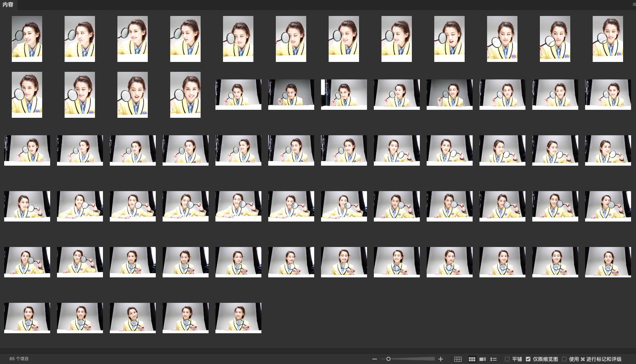Switch to list view icon
Screen dimensions: 636x364
(494, 359)
